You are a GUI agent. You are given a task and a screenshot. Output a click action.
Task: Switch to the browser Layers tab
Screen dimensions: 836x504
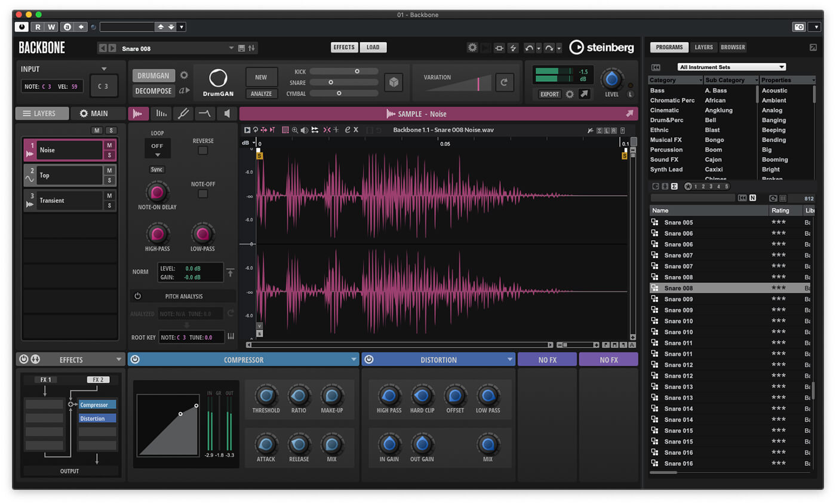tap(703, 47)
